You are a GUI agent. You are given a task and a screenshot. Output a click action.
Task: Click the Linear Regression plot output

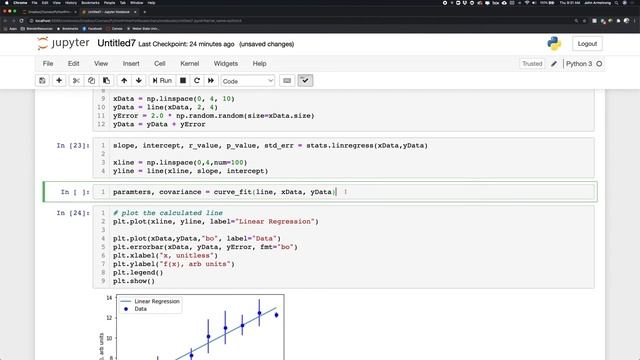[192, 327]
